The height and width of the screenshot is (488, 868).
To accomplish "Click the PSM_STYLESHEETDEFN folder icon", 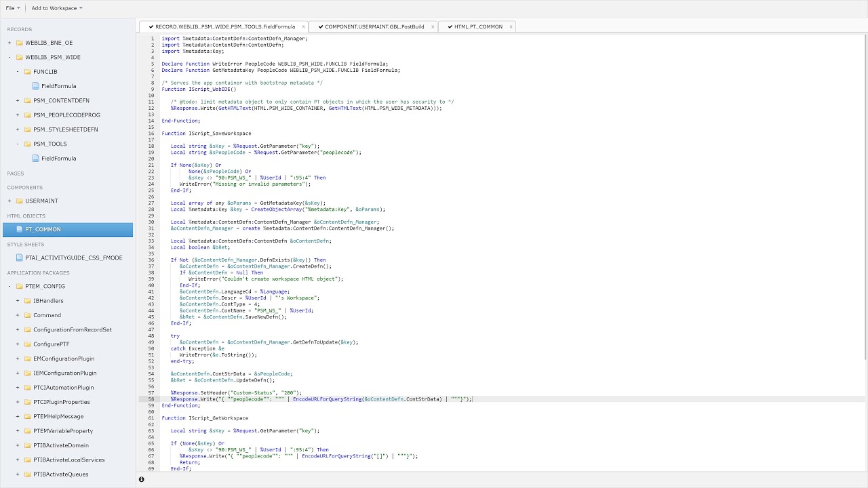I will tap(27, 129).
